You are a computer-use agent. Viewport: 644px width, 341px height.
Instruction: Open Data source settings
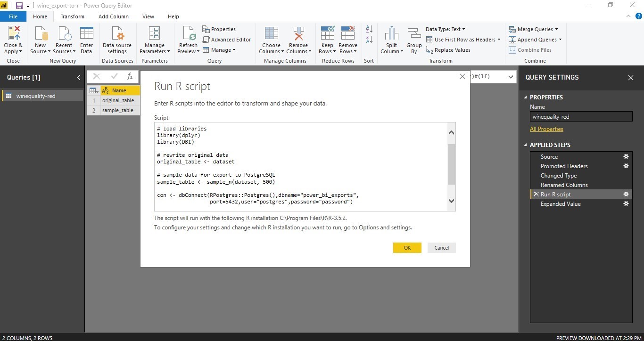pyautogui.click(x=117, y=34)
